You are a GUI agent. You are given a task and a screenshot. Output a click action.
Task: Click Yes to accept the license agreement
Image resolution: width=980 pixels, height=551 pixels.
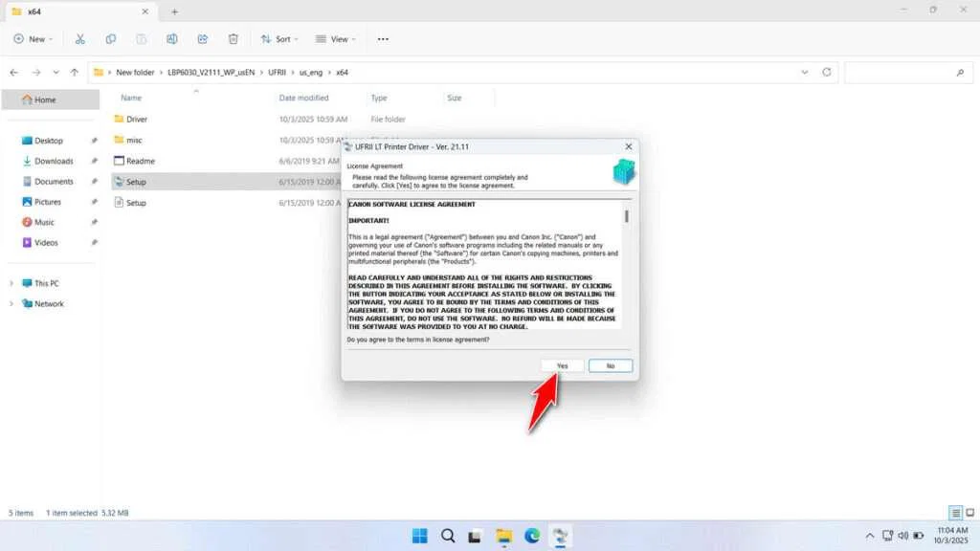click(x=562, y=365)
